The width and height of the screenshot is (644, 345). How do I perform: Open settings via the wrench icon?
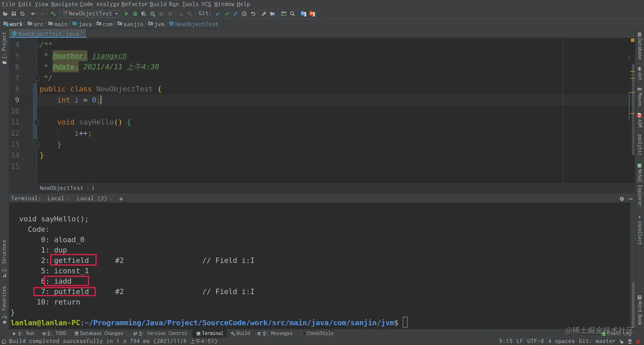[264, 14]
